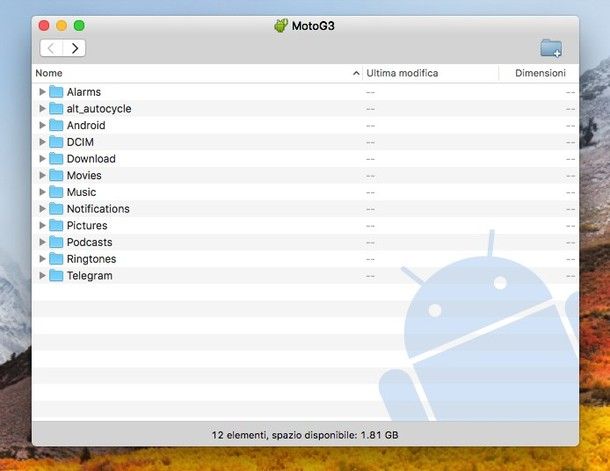Select the Movies folder name
Screen dimensions: 610x471
point(84,175)
